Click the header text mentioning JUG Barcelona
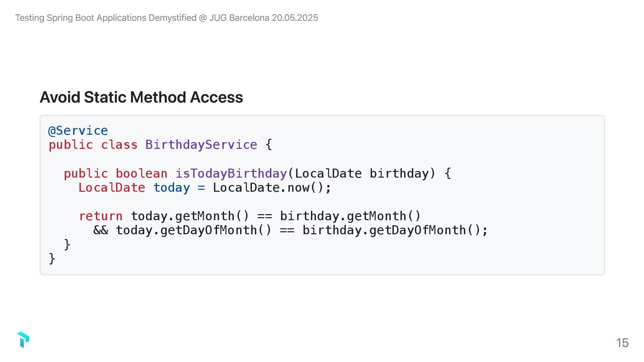Screen dimensions: 644x362 coord(166,18)
